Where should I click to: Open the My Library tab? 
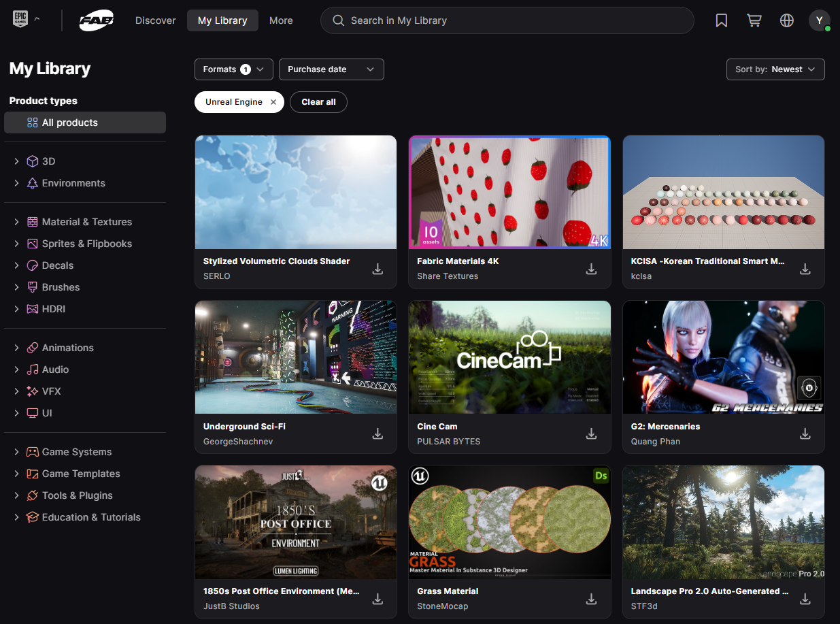tap(222, 20)
